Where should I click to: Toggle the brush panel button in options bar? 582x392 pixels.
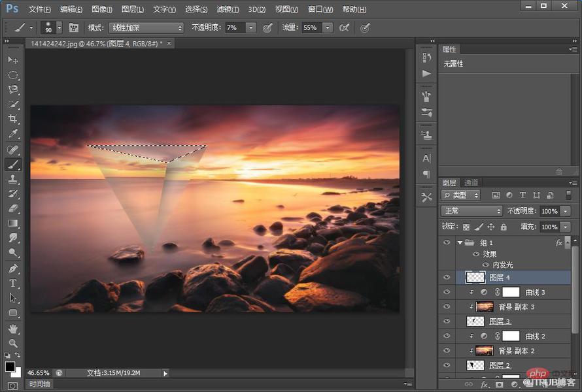73,27
